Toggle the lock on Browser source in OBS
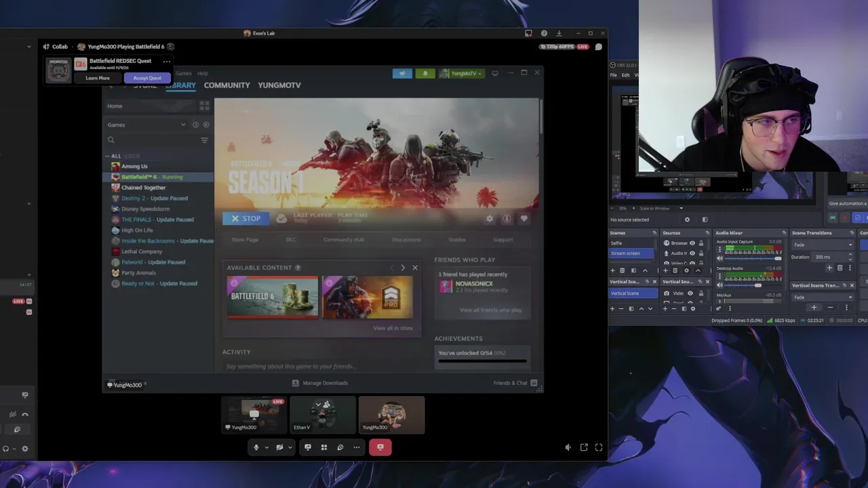Screen dimensions: 868x488 702,243
